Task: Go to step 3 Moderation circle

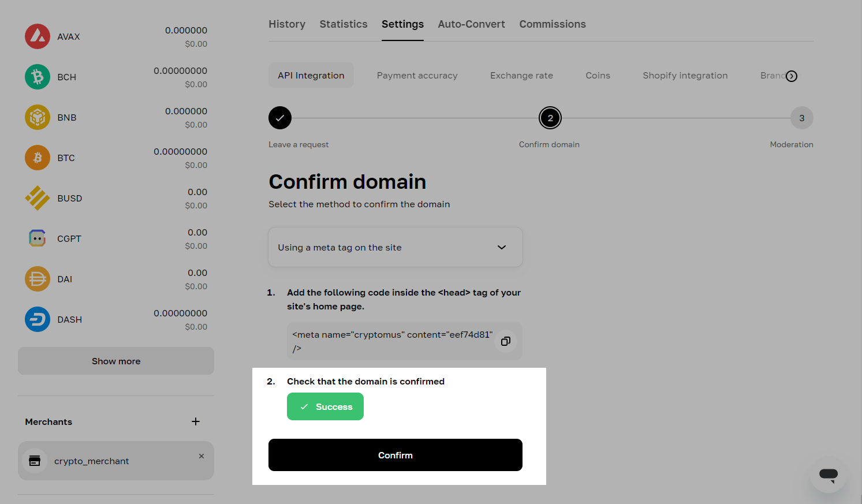Action: coord(801,118)
